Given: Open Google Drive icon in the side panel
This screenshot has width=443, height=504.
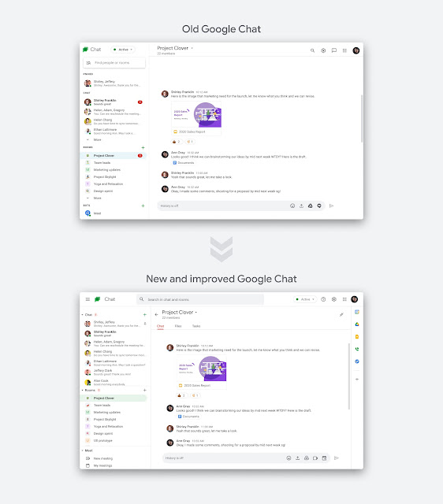Looking at the screenshot, I should pos(357,324).
